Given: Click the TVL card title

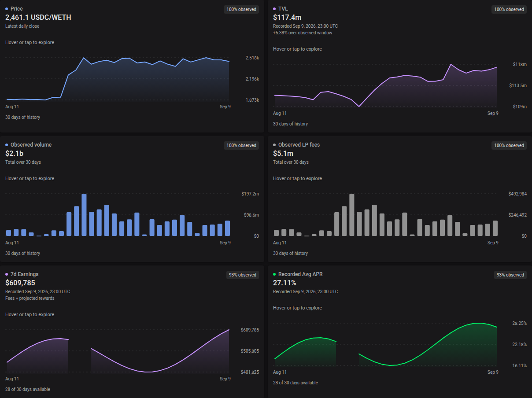Looking at the screenshot, I should 283,9.
